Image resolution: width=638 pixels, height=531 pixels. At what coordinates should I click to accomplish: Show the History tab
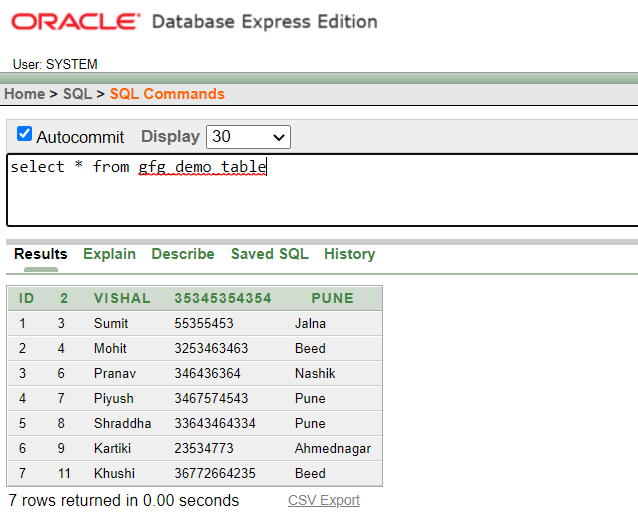[349, 254]
